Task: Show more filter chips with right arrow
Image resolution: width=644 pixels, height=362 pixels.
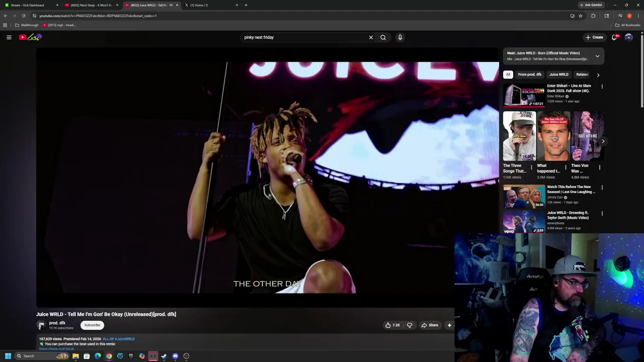Action: (x=598, y=75)
